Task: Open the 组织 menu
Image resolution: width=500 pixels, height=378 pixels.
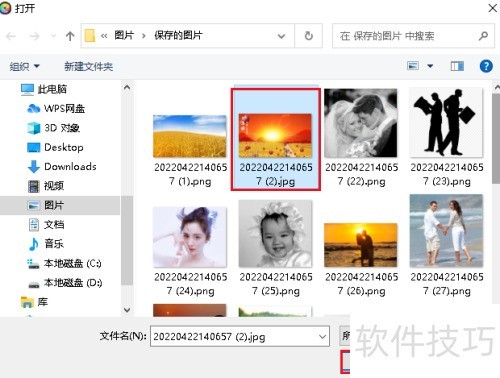Action: click(x=24, y=67)
